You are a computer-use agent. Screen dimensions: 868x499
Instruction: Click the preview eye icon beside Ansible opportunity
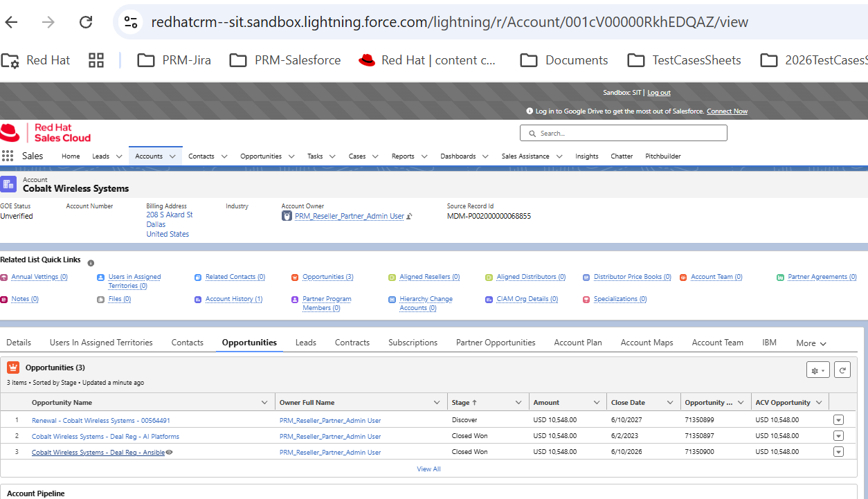click(x=169, y=453)
